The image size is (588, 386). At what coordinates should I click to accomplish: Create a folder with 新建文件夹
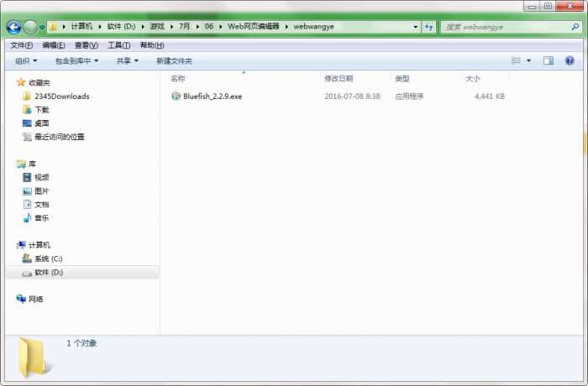click(x=174, y=60)
